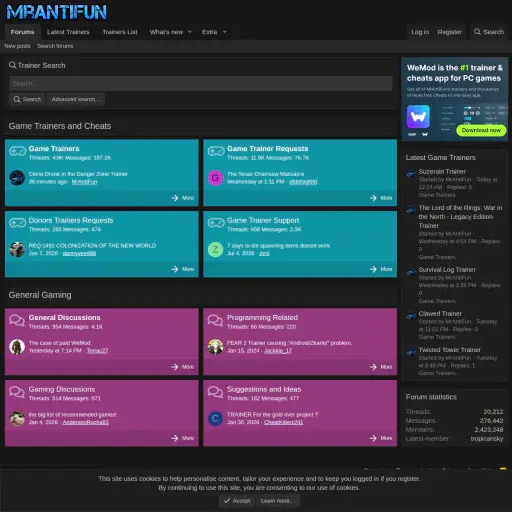Click the Suggestions and Ideas chat bubbles icon
This screenshot has height=512, width=512.
215,392
